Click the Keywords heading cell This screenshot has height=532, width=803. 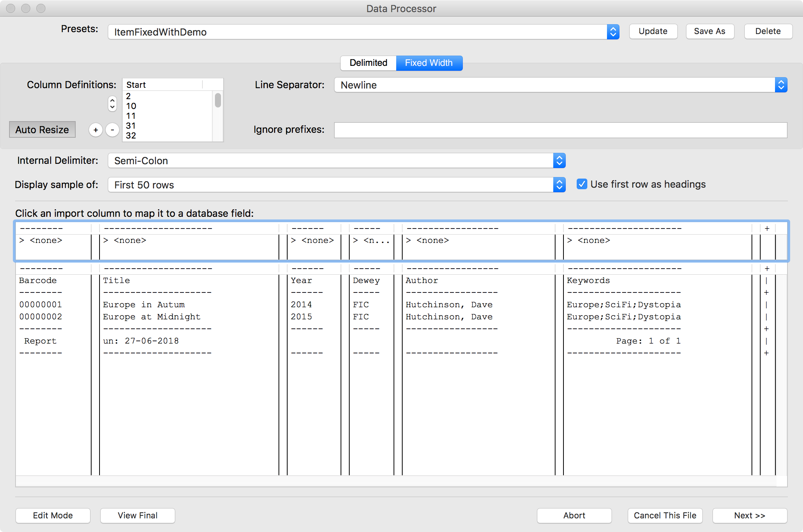[x=588, y=280]
